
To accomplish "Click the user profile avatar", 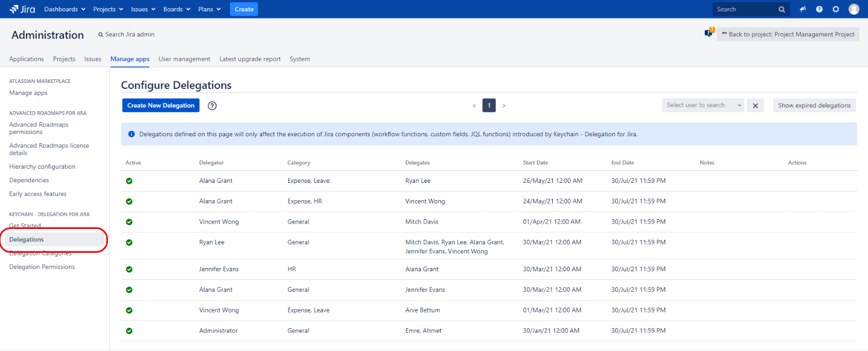I will tap(854, 9).
